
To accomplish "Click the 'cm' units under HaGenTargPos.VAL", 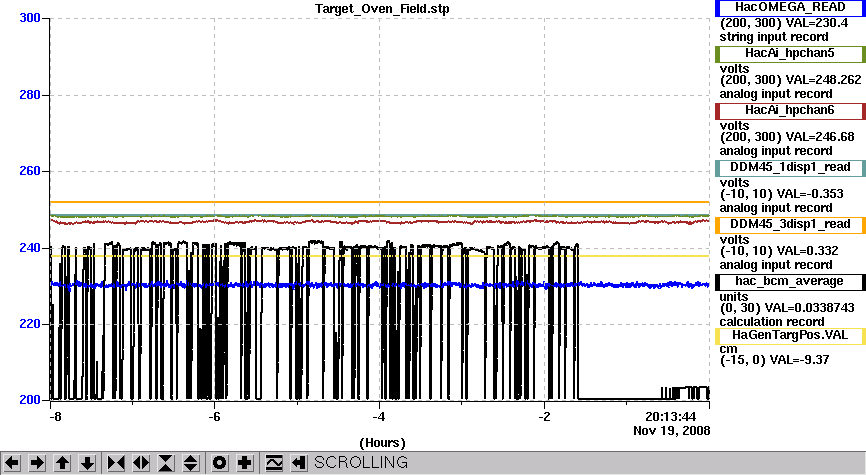I will pos(728,349).
